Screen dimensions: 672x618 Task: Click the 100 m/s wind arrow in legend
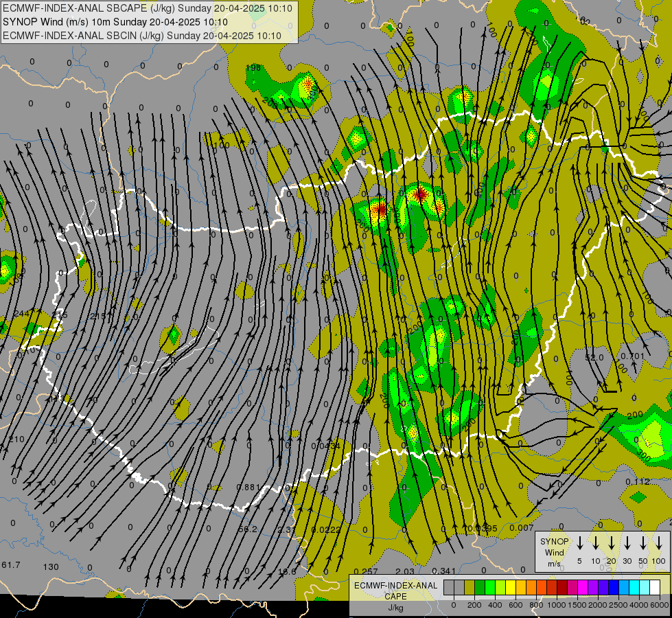click(x=659, y=542)
